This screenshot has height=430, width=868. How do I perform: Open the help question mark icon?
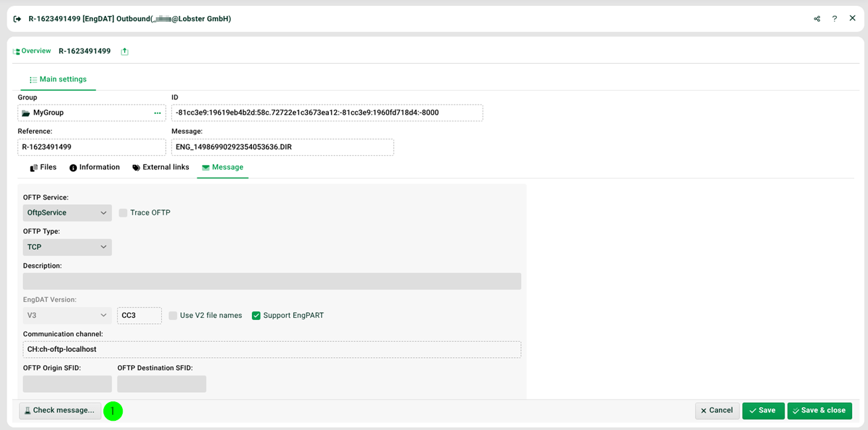[x=835, y=19]
